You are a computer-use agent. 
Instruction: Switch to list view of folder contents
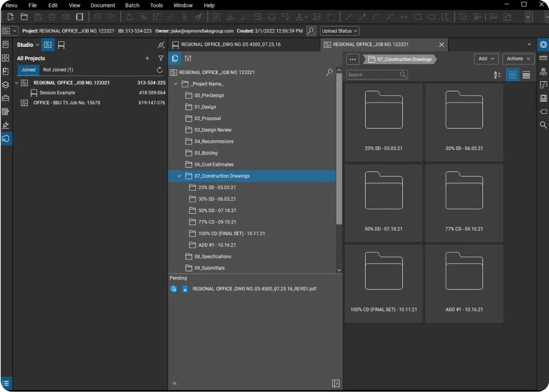pyautogui.click(x=526, y=74)
